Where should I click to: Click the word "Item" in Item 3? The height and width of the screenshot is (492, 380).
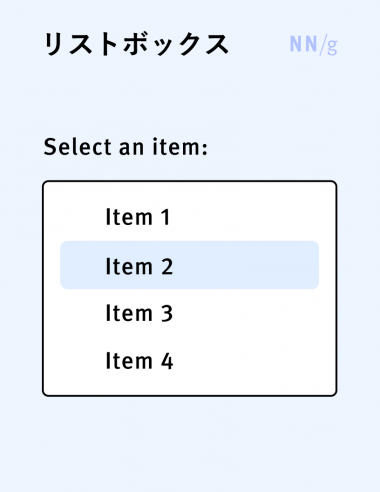[129, 314]
